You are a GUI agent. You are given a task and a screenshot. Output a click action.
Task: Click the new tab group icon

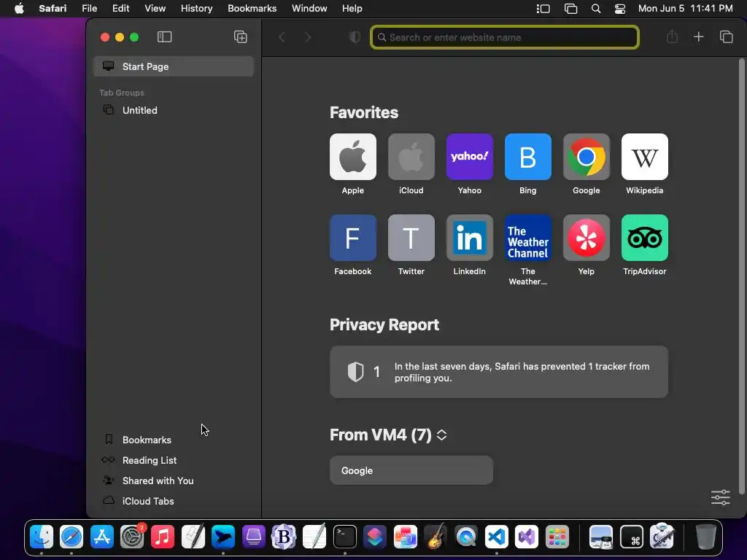click(241, 37)
